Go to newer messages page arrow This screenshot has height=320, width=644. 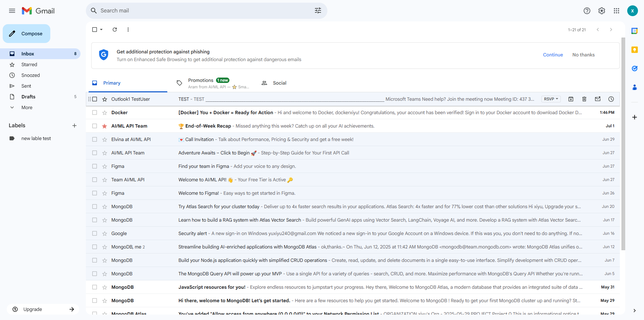(598, 30)
